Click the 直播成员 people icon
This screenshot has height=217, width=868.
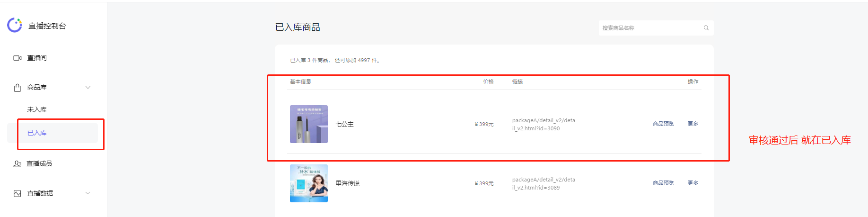click(x=17, y=163)
